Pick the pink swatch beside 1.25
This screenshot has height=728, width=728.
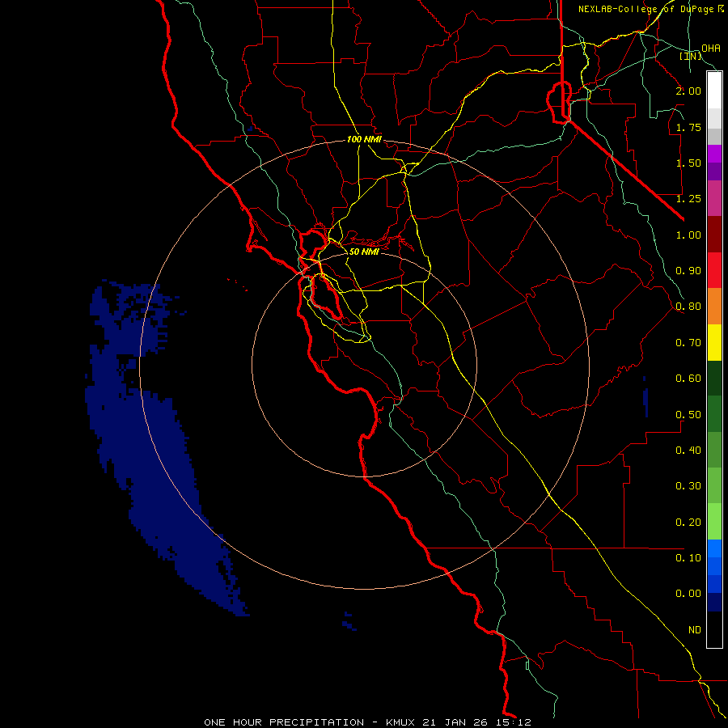[x=714, y=198]
